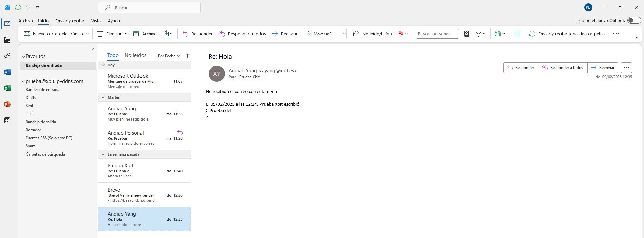Expand the Quick Steps gallery arrow
644x238 pixels.
point(344,34)
